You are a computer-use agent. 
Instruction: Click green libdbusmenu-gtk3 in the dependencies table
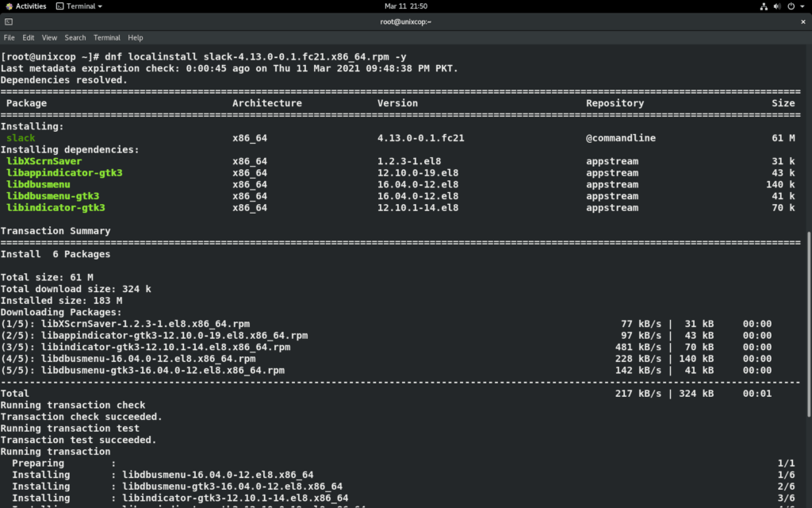53,196
